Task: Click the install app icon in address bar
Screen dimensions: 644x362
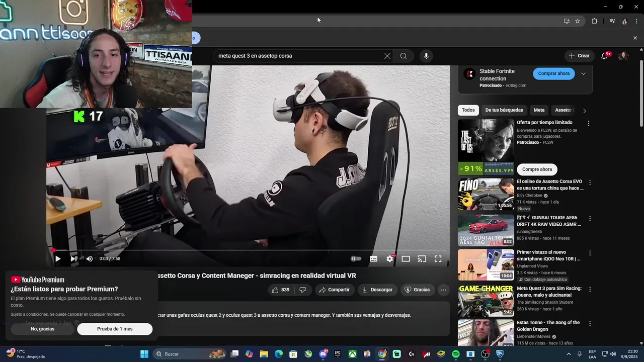Action: pos(567,21)
